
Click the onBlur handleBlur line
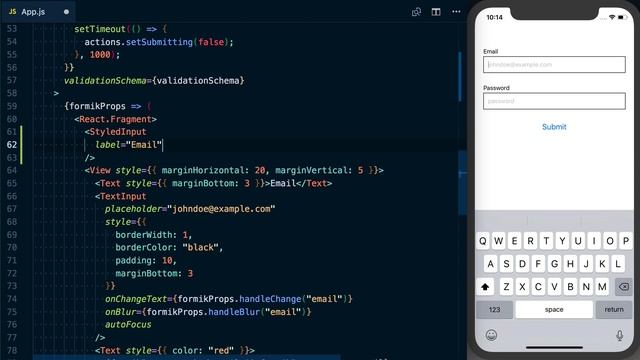(x=208, y=312)
